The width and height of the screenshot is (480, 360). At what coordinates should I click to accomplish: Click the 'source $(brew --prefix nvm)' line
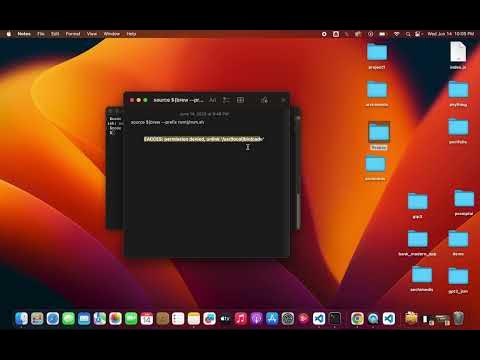coord(167,122)
